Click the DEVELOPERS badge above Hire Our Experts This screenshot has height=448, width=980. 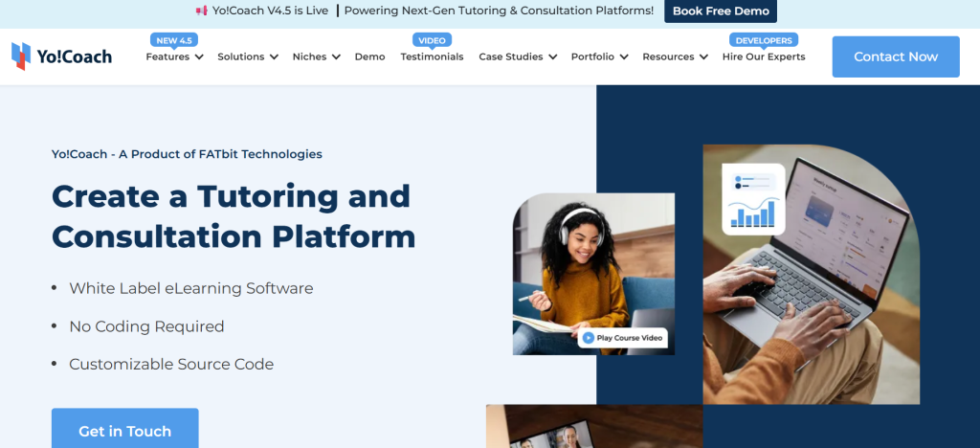tap(764, 40)
